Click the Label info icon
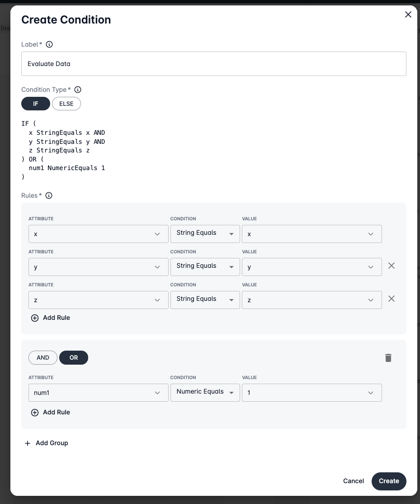The height and width of the screenshot is (504, 420). click(50, 44)
